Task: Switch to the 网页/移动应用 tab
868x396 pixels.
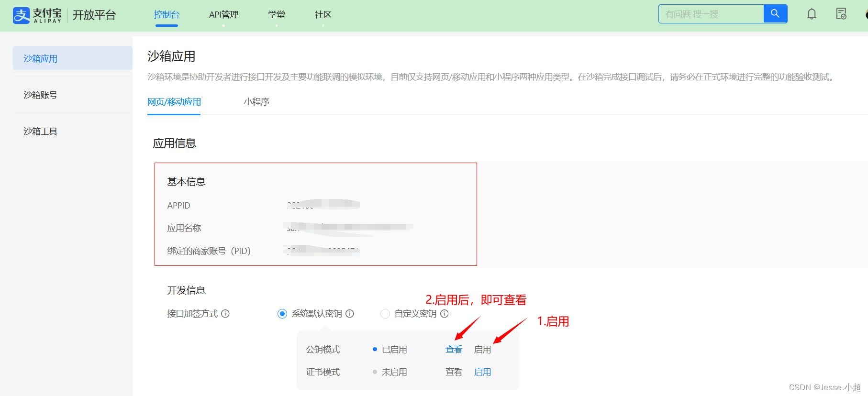Action: tap(174, 102)
